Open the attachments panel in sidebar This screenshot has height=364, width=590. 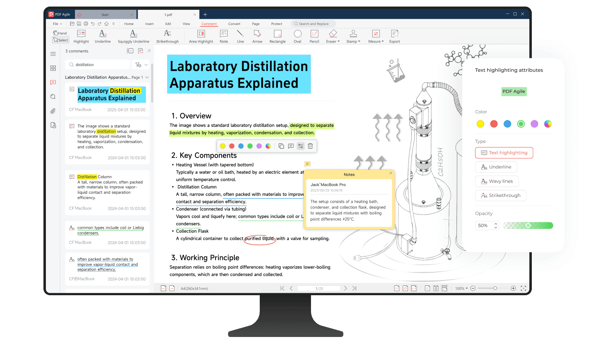click(x=53, y=111)
